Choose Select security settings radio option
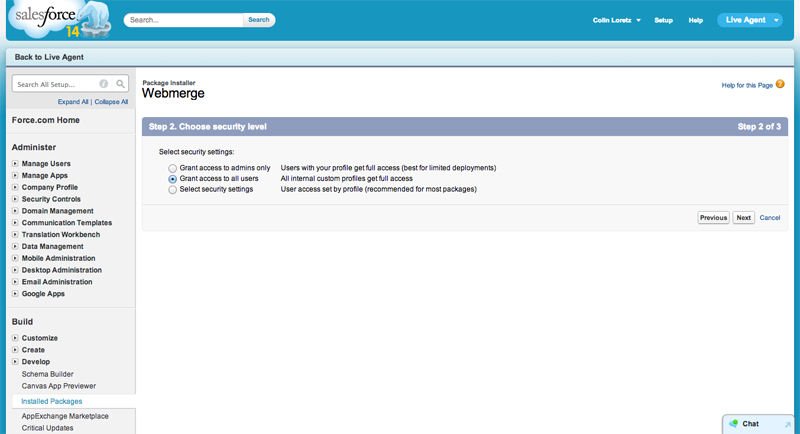This screenshot has height=434, width=800. (x=172, y=190)
